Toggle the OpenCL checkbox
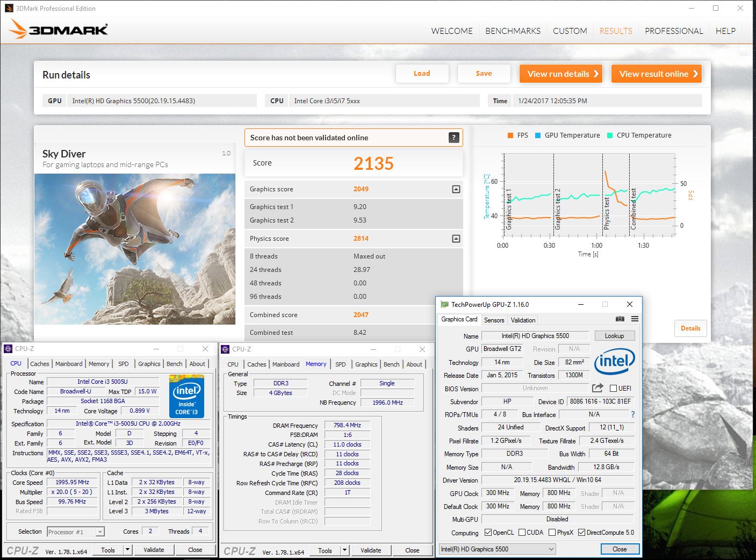Viewport: 756px width, 560px height. pyautogui.click(x=488, y=533)
